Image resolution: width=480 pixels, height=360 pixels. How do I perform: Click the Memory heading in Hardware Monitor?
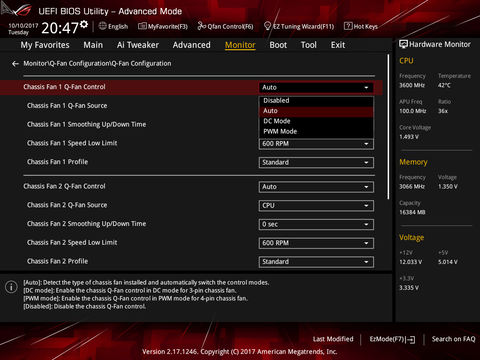(413, 162)
